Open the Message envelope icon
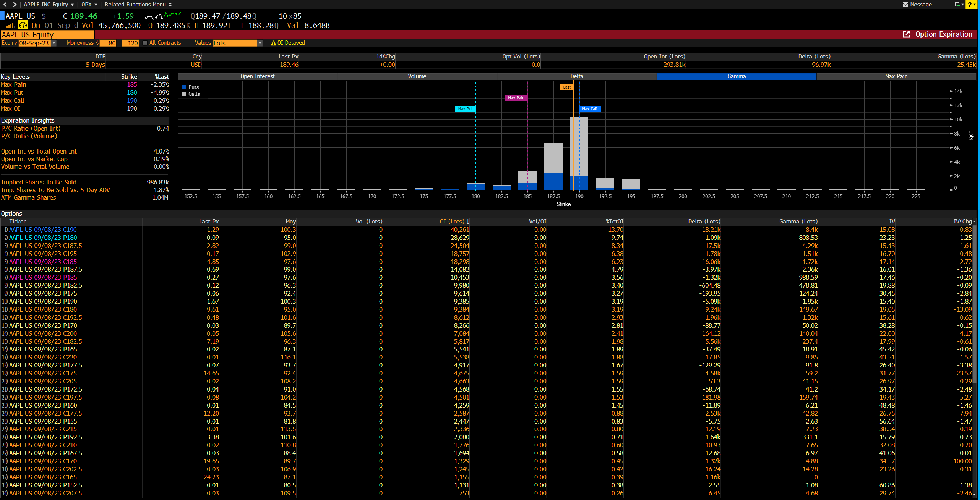980x500 pixels. 905,5
